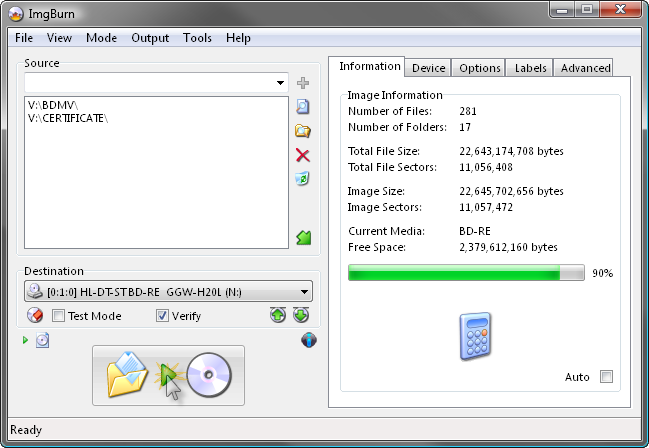This screenshot has height=448, width=649.
Task: Click the green down-arrow load tray icon
Action: pyautogui.click(x=301, y=315)
